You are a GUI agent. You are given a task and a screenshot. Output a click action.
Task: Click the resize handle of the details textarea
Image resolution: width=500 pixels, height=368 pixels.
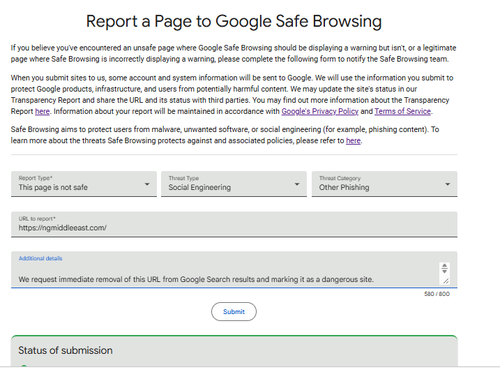446,281
